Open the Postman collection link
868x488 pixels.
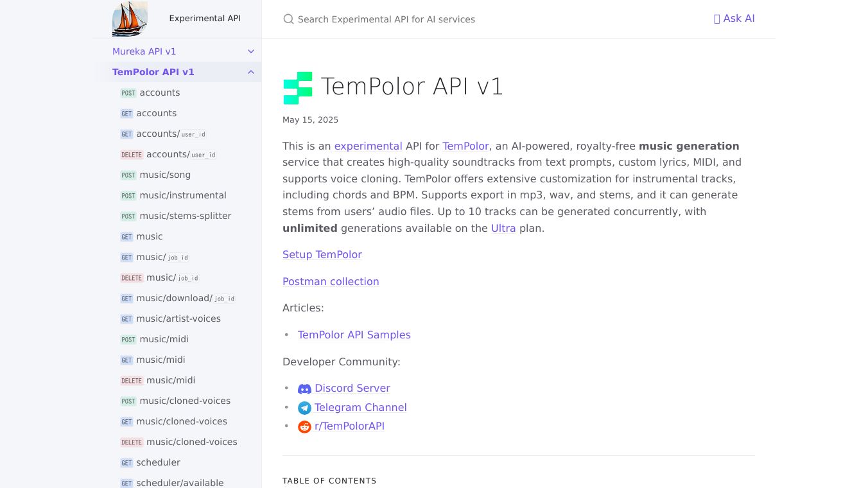[331, 282]
